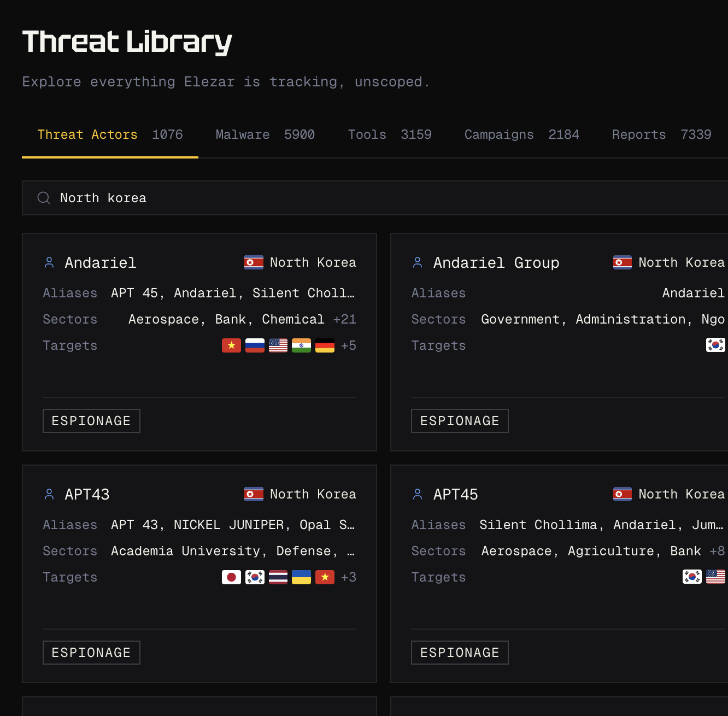This screenshot has width=728, height=716.
Task: Click aliases text 'Silent Chollima, Andariel, Jum…'
Action: tap(602, 525)
